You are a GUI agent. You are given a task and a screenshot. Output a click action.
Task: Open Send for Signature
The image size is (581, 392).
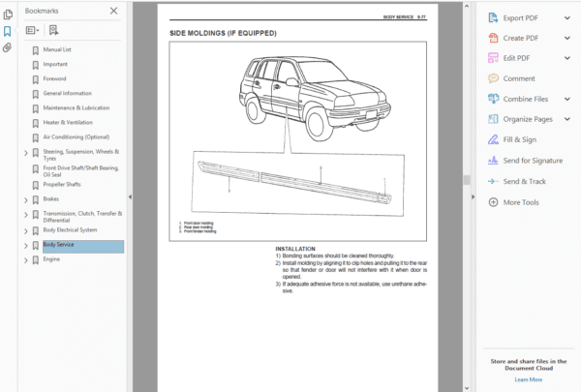(x=533, y=161)
